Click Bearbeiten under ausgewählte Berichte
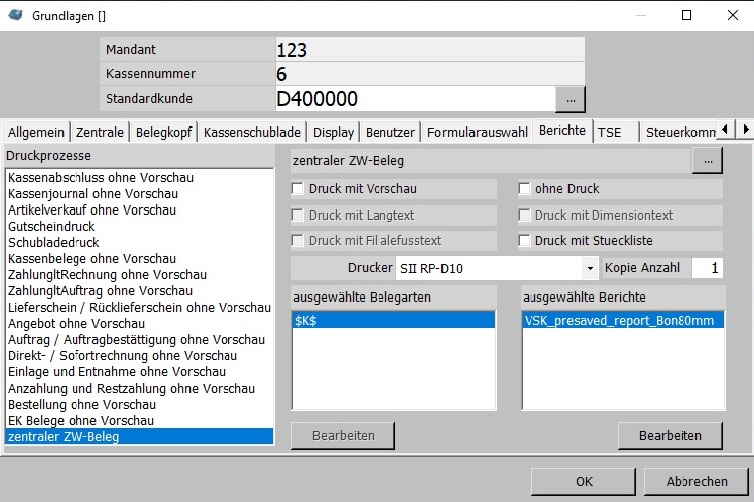The image size is (754, 502). tap(669, 436)
